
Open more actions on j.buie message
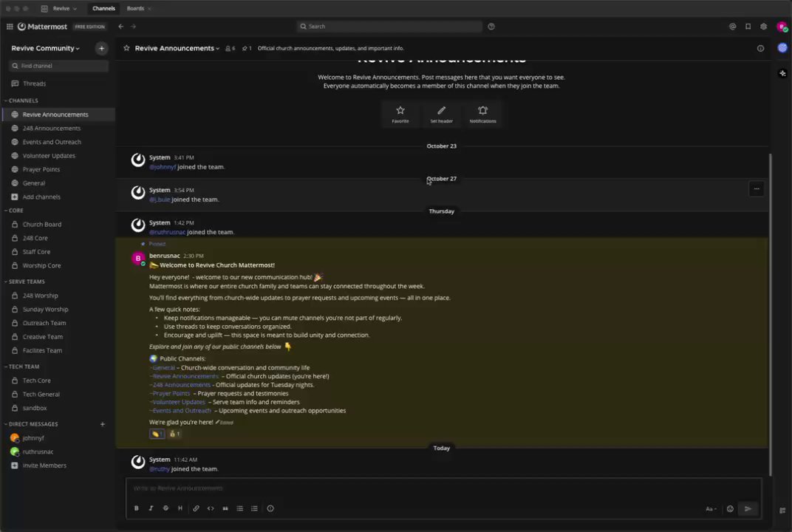[756, 189]
